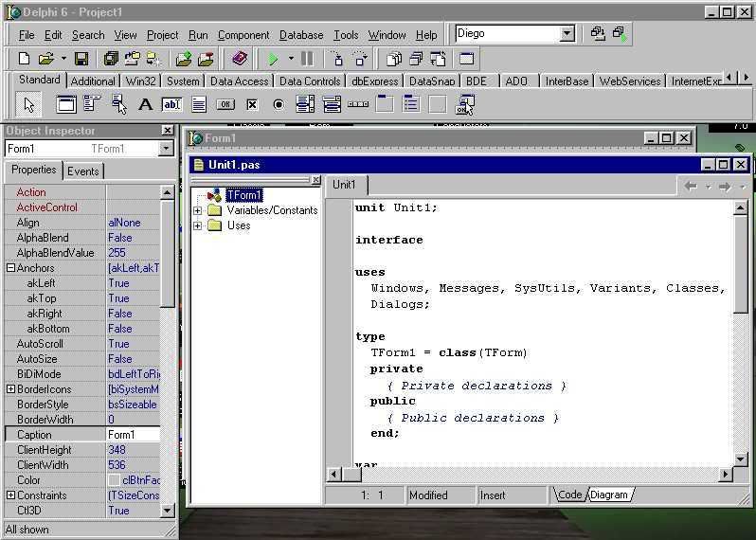Select the arrow pointer in component palette
The height and width of the screenshot is (540, 756).
29,104
